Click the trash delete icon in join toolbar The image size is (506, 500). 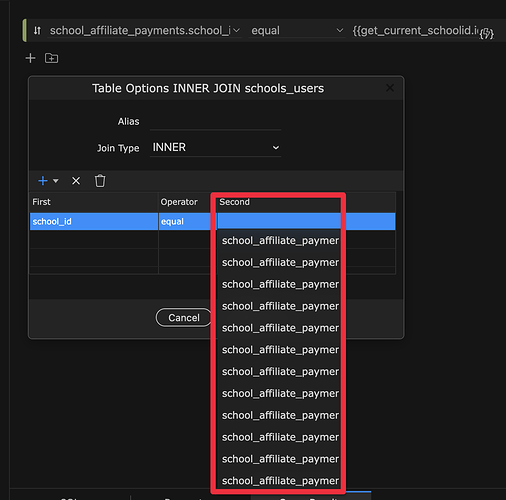click(100, 181)
